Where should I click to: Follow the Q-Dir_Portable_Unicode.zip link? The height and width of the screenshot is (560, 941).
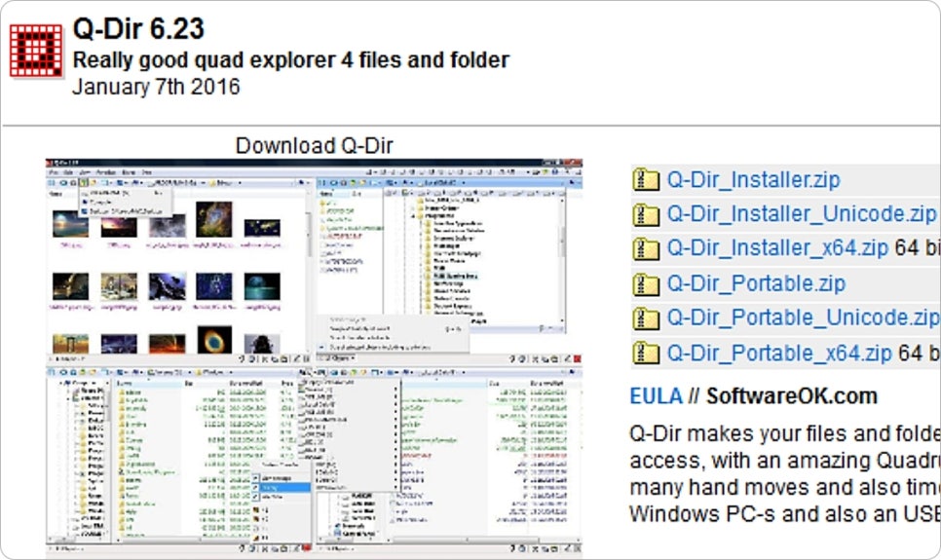coord(803,317)
